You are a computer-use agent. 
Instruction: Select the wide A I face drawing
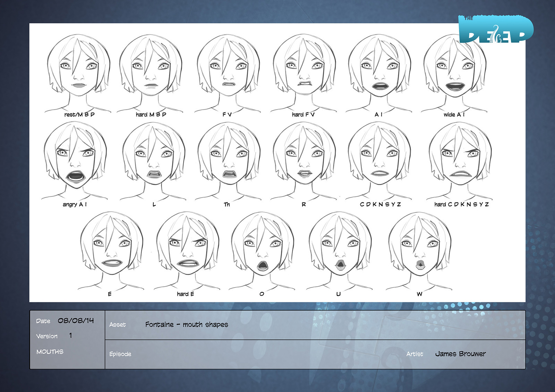(454, 73)
